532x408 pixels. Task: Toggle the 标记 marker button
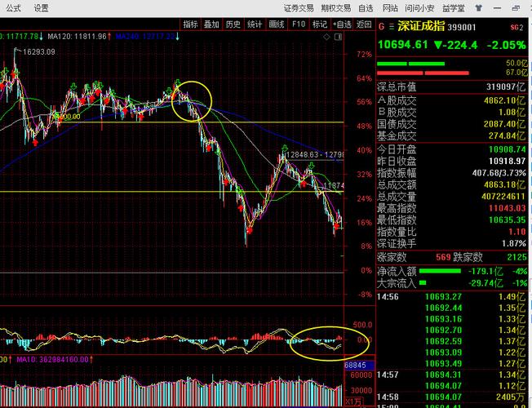[320, 24]
